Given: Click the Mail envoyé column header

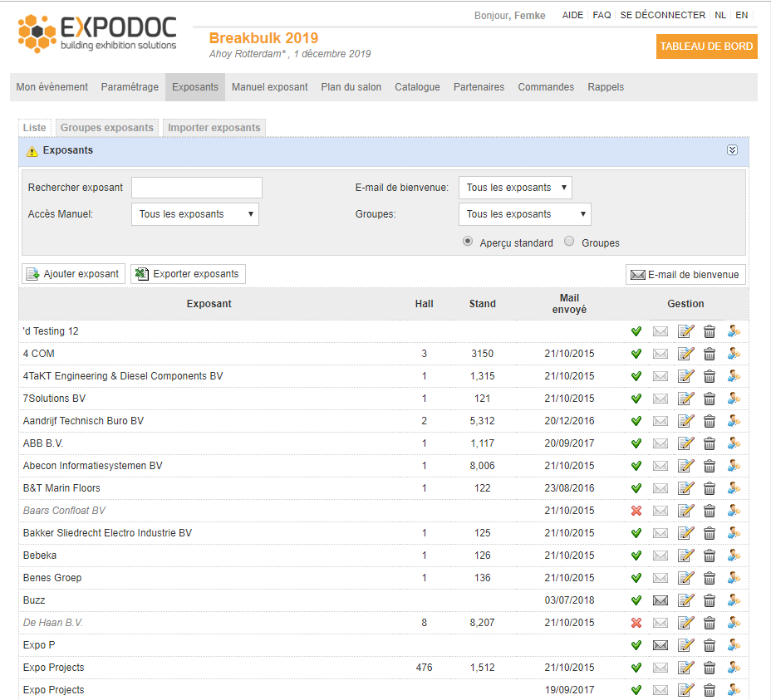Looking at the screenshot, I should point(569,304).
